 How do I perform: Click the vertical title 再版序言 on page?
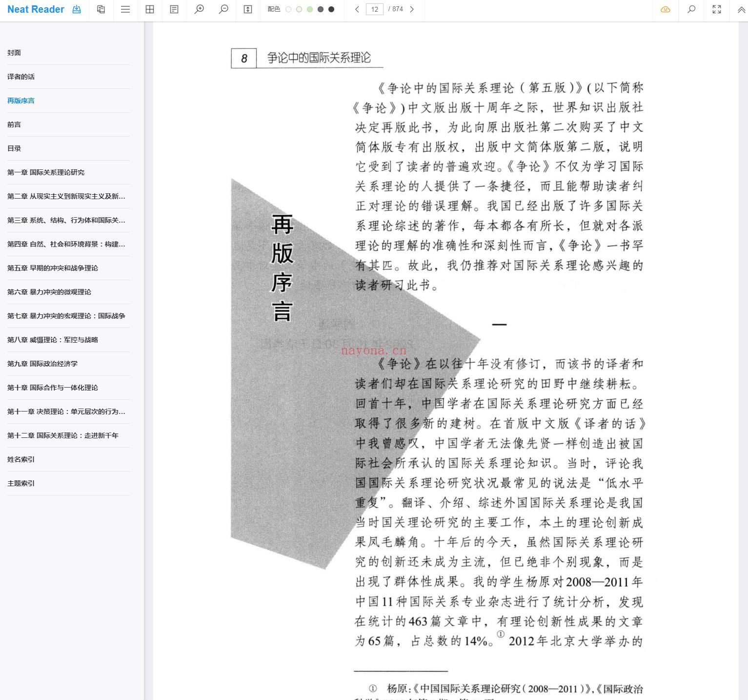click(282, 268)
